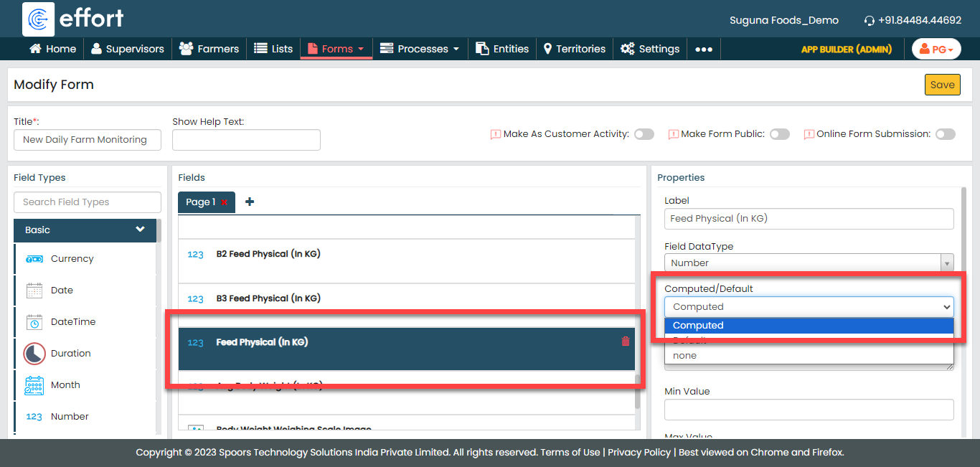Choose the Duration field type icon

34,354
